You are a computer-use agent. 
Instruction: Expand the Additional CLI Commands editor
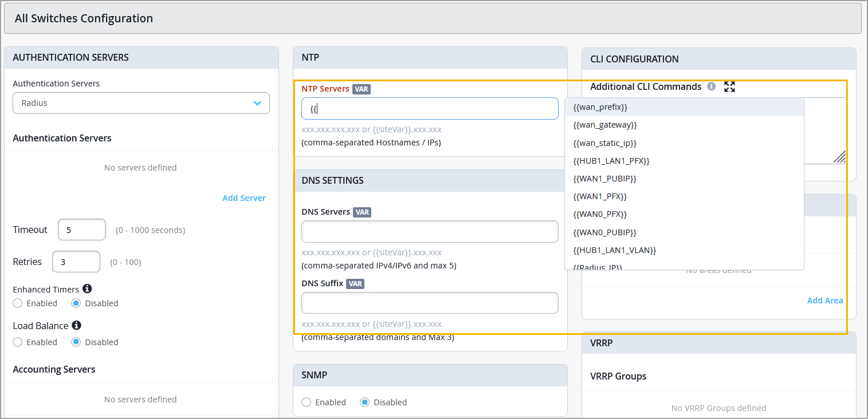point(729,86)
